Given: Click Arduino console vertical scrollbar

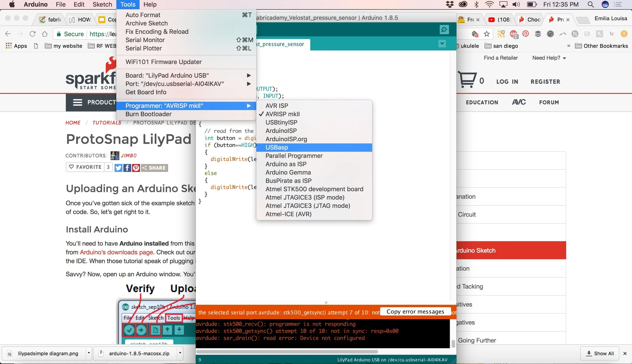Looking at the screenshot, I should 453,344.
